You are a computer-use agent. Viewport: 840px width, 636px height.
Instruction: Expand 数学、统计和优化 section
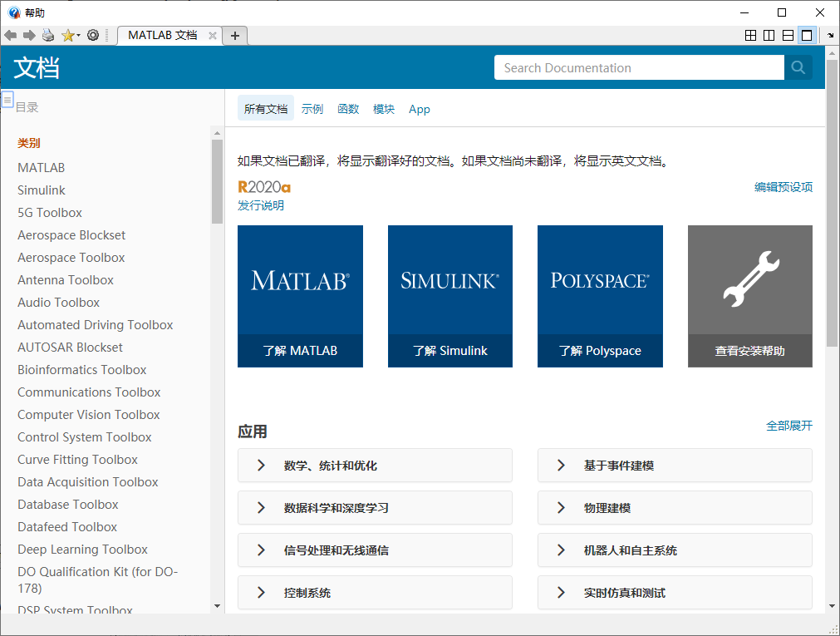pos(375,466)
